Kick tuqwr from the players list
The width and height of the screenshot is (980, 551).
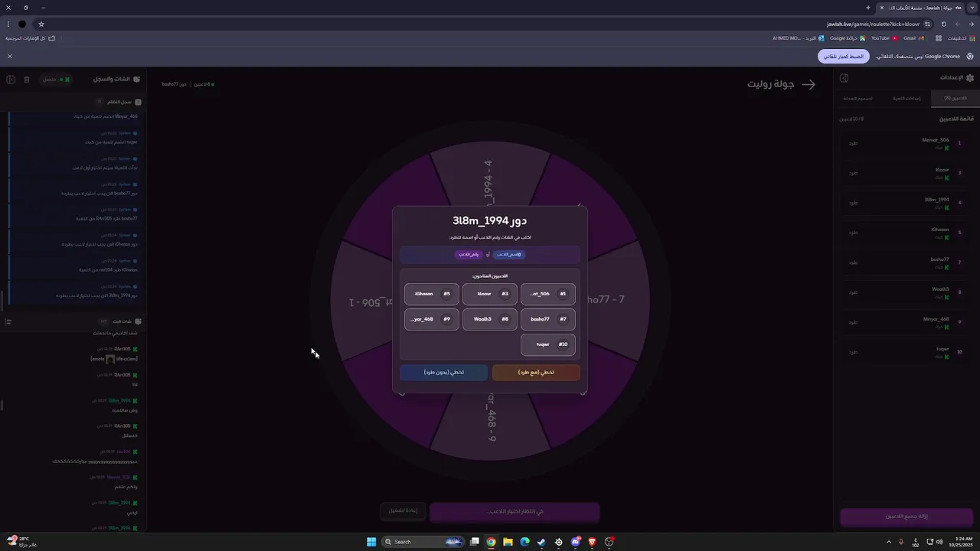(854, 352)
